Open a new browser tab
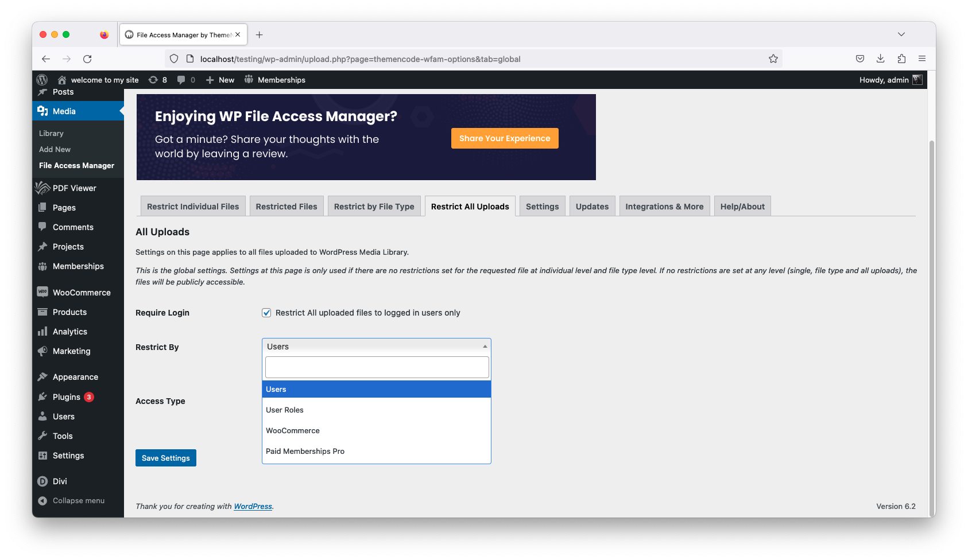The height and width of the screenshot is (560, 968). click(x=260, y=34)
